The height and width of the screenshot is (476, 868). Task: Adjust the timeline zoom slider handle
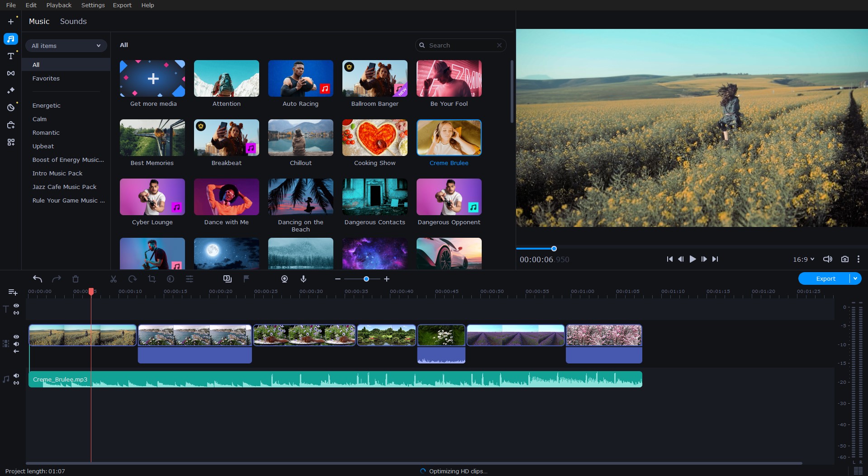pyautogui.click(x=366, y=279)
